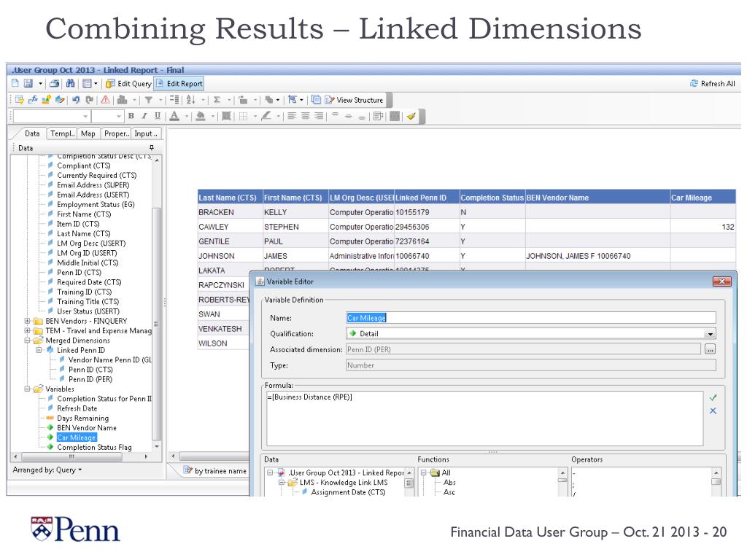This screenshot has height=560, width=747.
Task: Click the Print icon in toolbar
Action: pos(54,84)
